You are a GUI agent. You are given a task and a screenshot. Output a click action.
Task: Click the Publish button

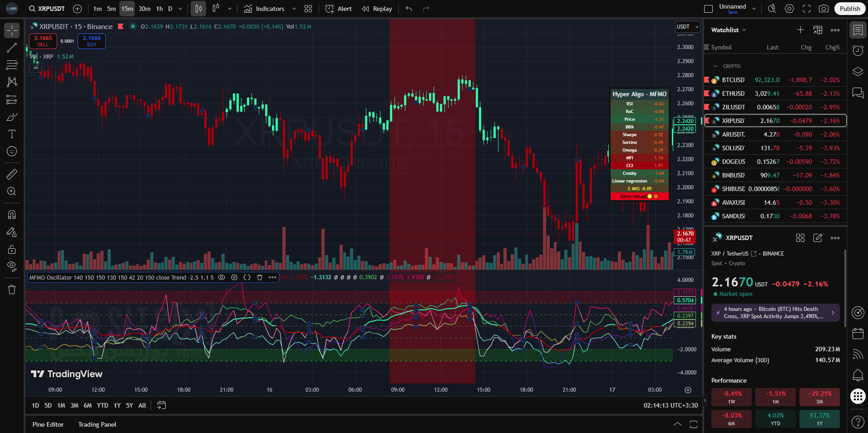[849, 9]
